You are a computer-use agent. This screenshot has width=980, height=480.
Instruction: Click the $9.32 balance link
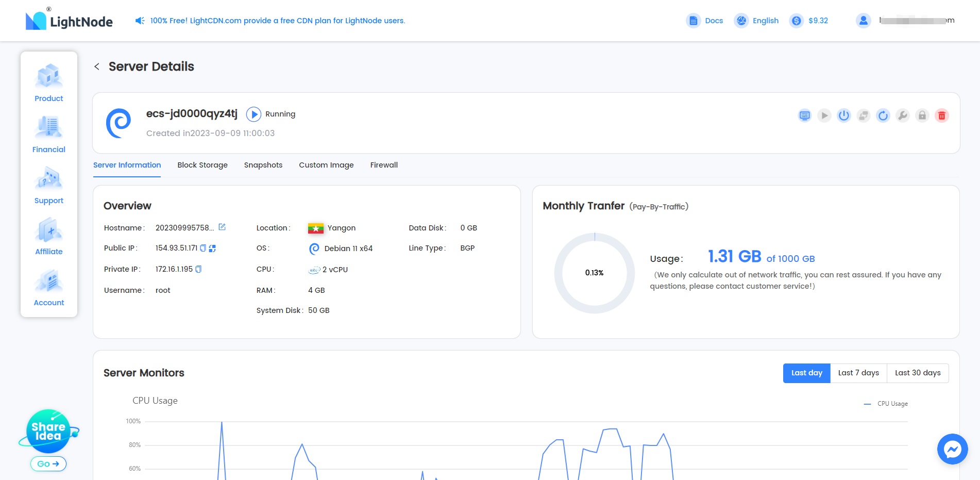pos(809,21)
